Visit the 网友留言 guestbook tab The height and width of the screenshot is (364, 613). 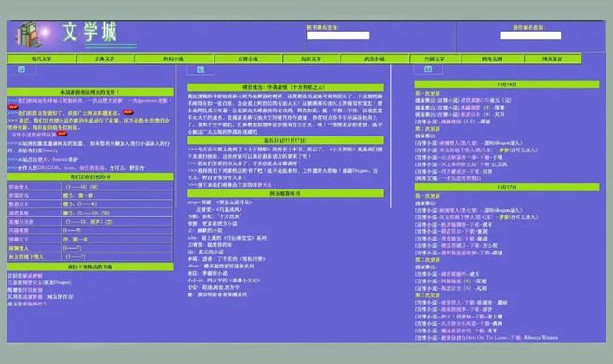[552, 59]
